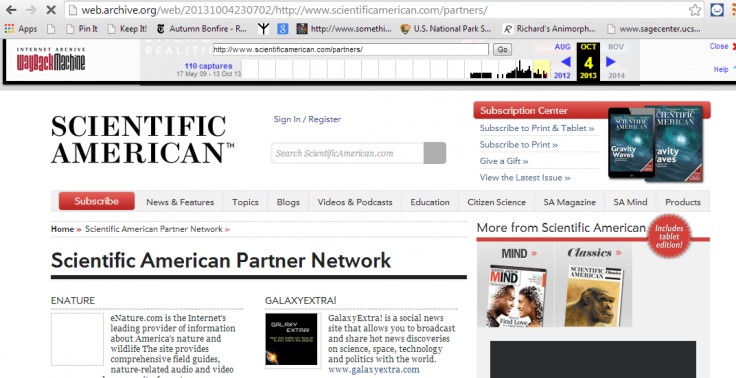Click Scientific American Partner Network breadcrumb
The height and width of the screenshot is (378, 736).
coord(153,229)
